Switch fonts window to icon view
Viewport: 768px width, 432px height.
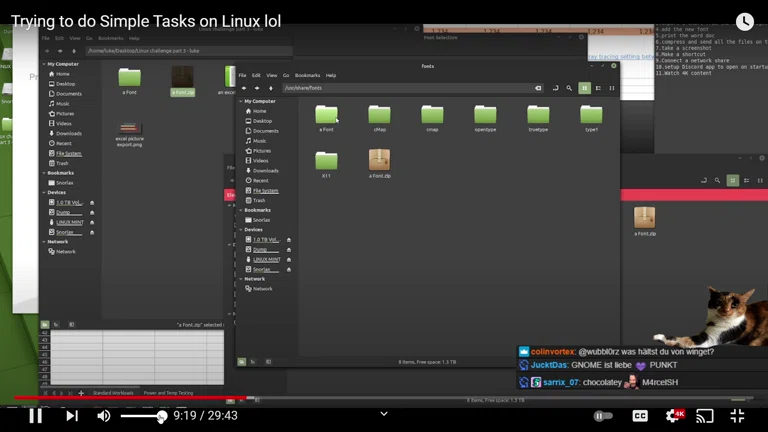(585, 88)
